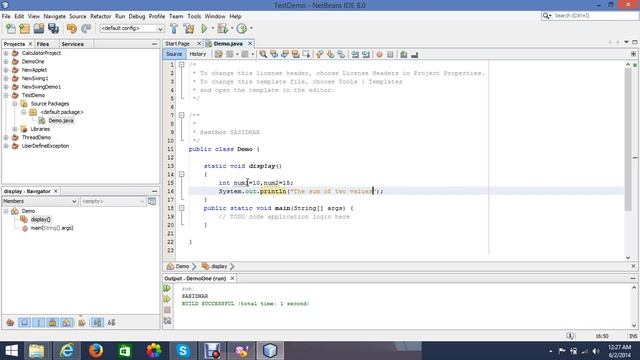
Task: Open Skype from the taskbar
Action: (183, 351)
